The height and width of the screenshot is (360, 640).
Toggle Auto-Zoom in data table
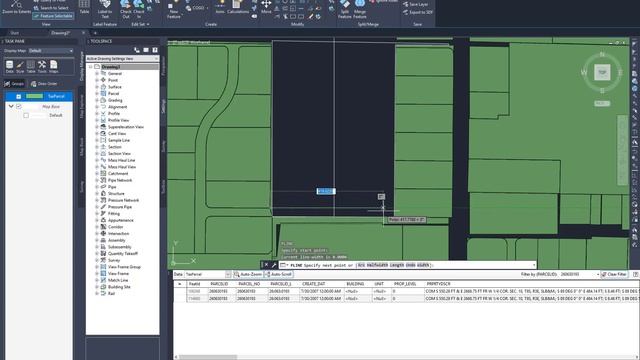coord(248,274)
